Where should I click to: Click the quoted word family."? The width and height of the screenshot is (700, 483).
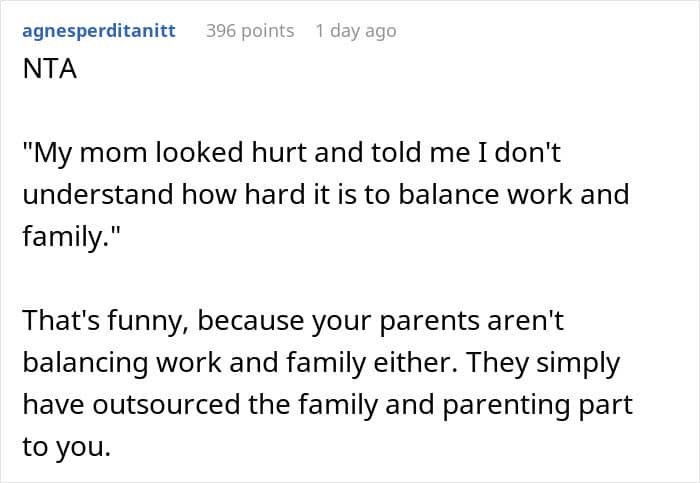[x=71, y=237]
